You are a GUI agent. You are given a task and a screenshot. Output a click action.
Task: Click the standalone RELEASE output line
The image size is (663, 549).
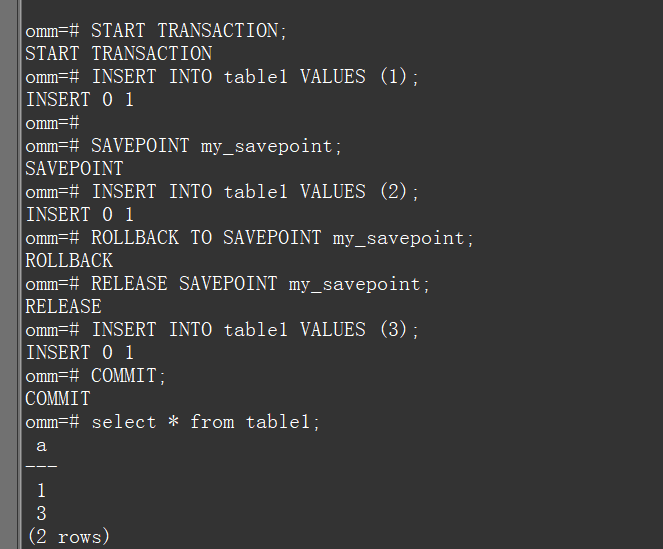pos(63,307)
